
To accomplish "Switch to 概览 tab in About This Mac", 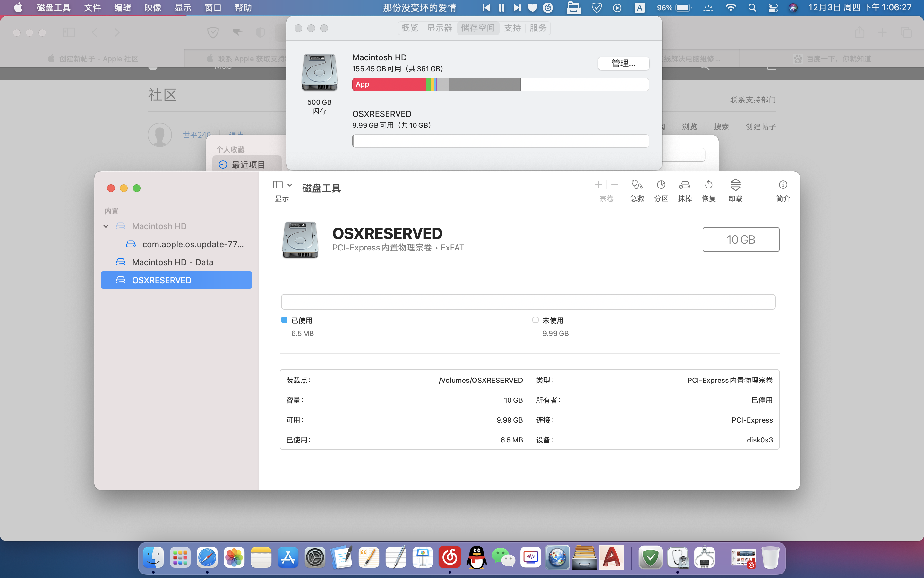I will 410,28.
